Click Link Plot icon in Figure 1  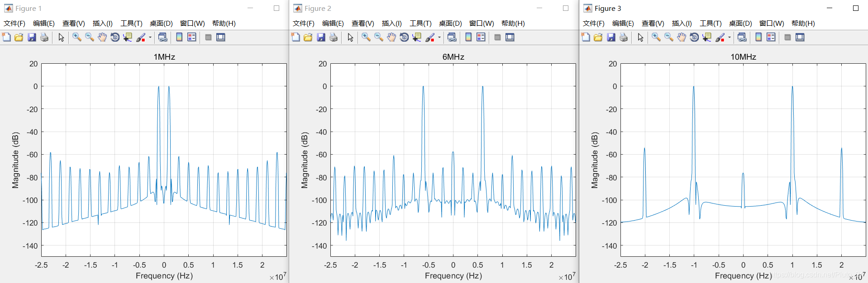pyautogui.click(x=163, y=37)
